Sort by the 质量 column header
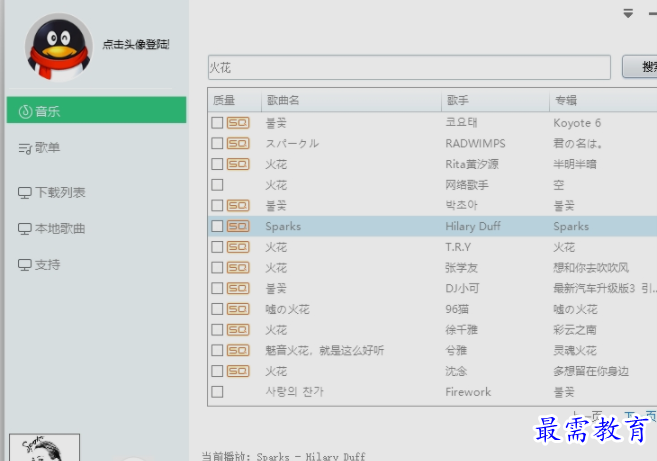The width and height of the screenshot is (657, 461). 234,100
